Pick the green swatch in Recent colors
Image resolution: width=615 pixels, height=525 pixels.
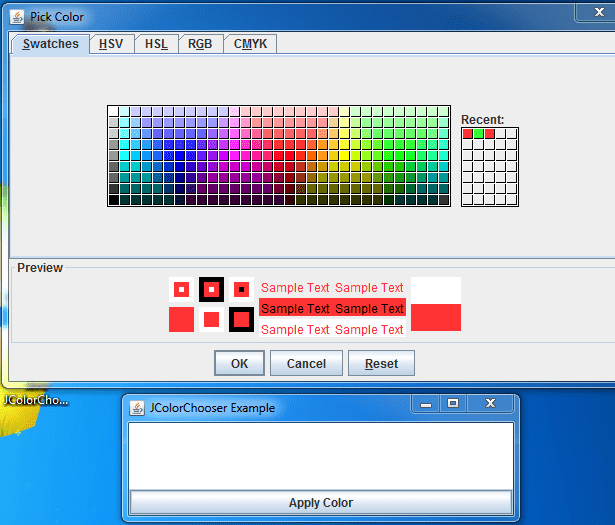click(479, 134)
